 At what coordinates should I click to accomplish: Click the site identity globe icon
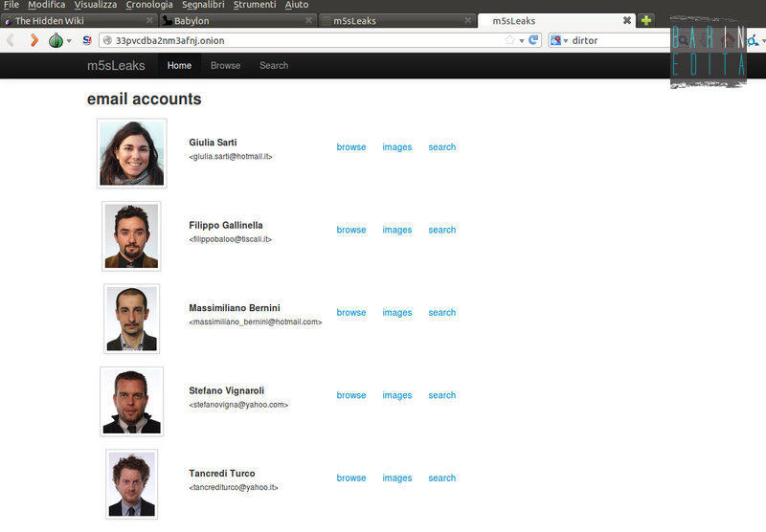point(107,40)
